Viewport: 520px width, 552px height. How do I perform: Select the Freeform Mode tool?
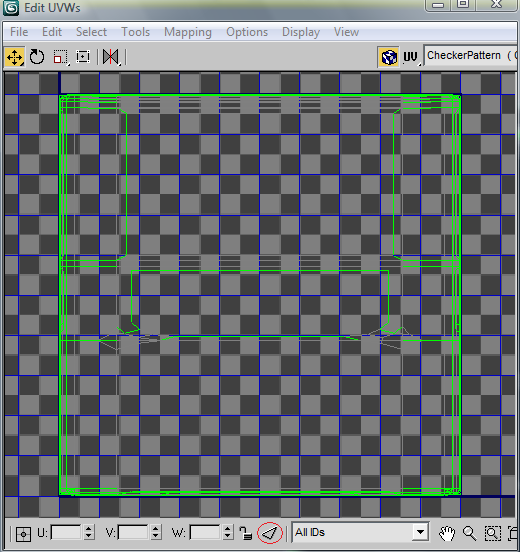[83, 56]
